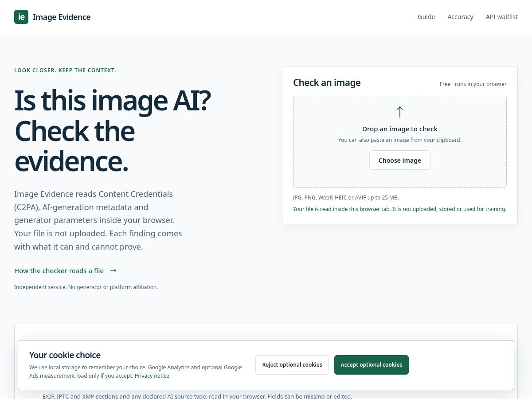Go to the API waitlist page
Screen dimensions: 532x399
tap(501, 17)
